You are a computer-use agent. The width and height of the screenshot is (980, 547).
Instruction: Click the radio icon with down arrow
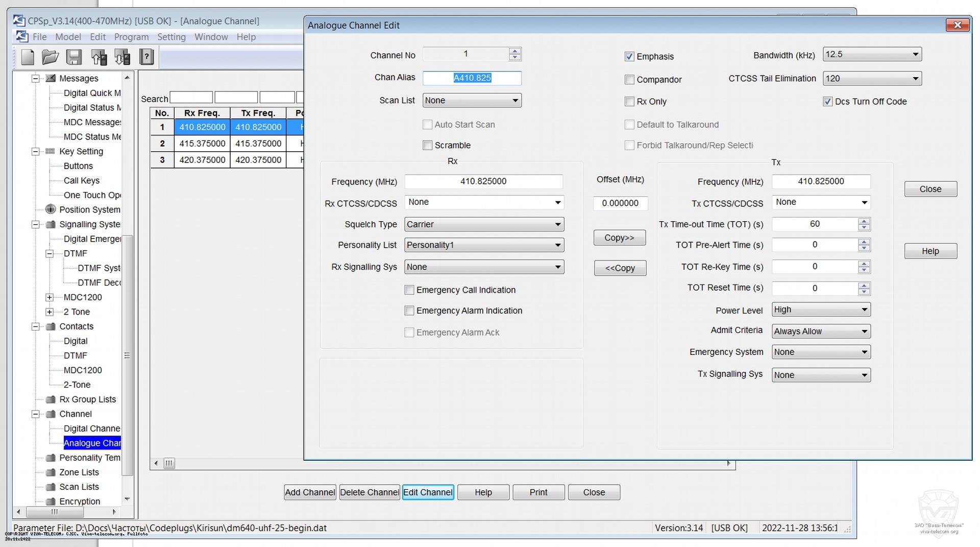click(122, 57)
